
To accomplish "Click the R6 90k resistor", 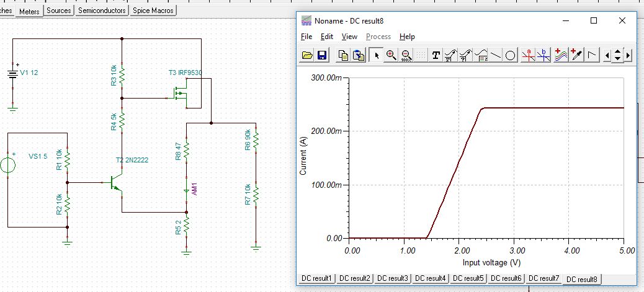I will (x=256, y=139).
